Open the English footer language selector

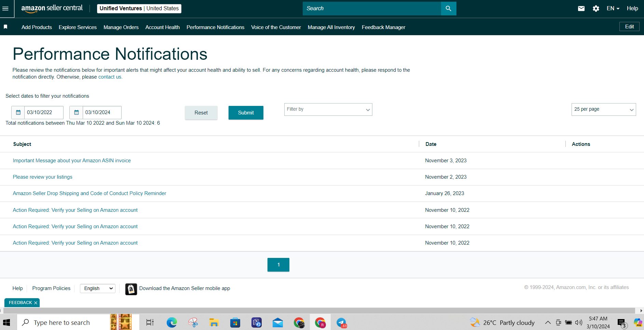pyautogui.click(x=98, y=288)
